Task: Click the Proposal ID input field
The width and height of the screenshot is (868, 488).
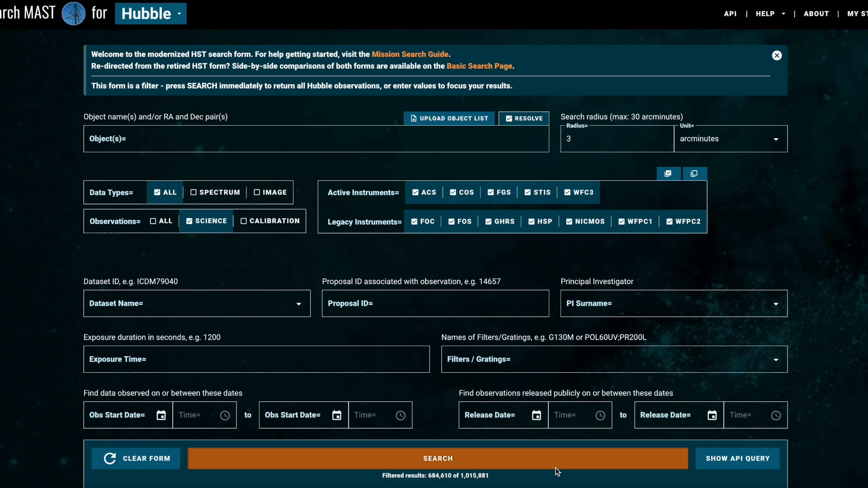Action: click(435, 303)
